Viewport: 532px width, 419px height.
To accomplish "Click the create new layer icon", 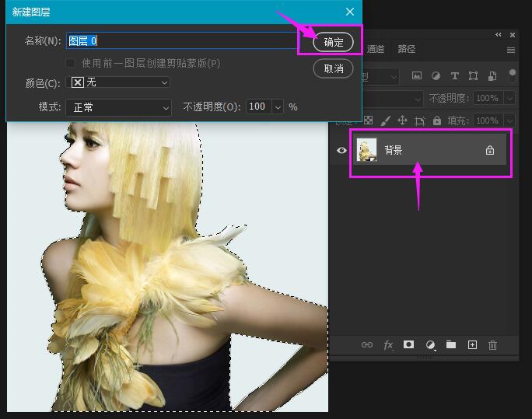I will tap(472, 345).
